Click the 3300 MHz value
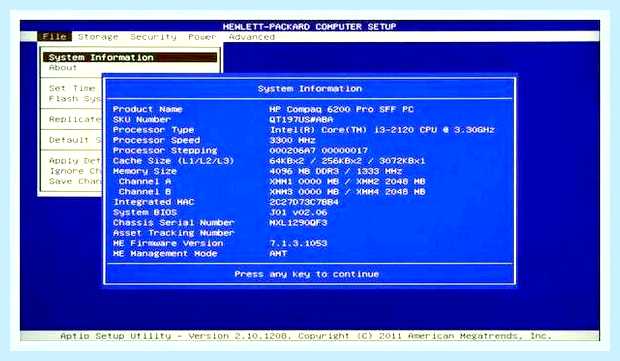This screenshot has width=620, height=361. pos(293,140)
